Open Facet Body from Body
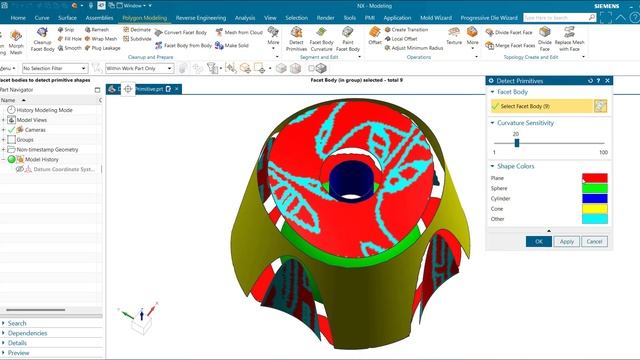The image size is (640, 360). click(183, 45)
